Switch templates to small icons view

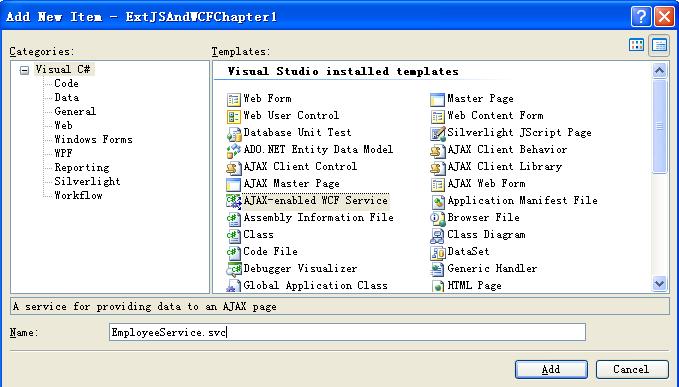[x=659, y=45]
